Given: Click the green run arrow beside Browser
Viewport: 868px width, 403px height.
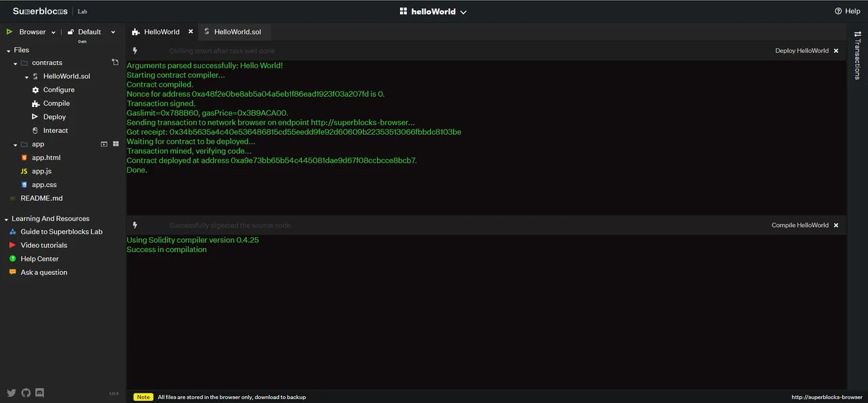Looking at the screenshot, I should coord(9,32).
